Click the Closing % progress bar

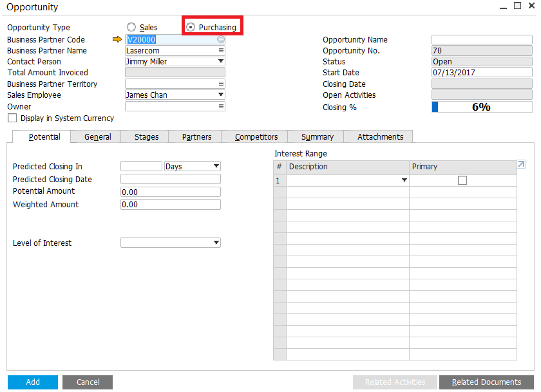pyautogui.click(x=482, y=107)
